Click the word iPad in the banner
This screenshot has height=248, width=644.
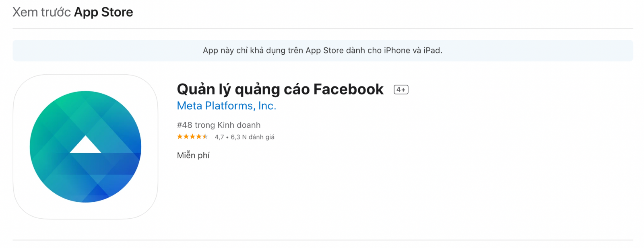point(432,51)
